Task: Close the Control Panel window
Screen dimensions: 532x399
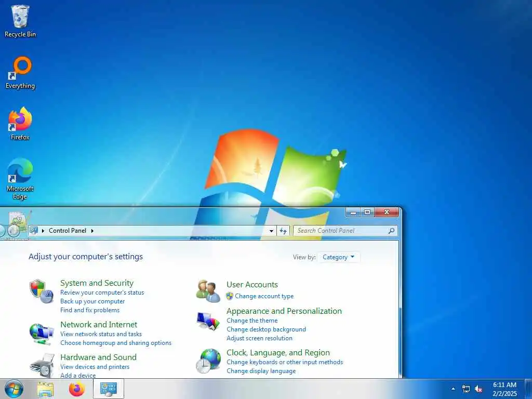Action: pos(387,212)
